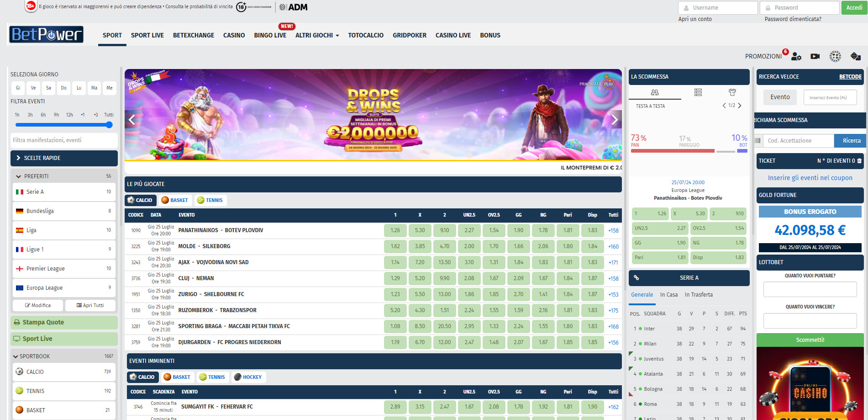Select Gi day filter
Screen dimensions: 868x420
18,88
